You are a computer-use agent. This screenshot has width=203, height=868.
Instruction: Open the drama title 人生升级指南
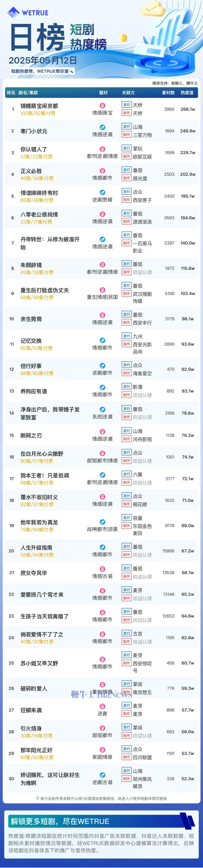pos(36,548)
